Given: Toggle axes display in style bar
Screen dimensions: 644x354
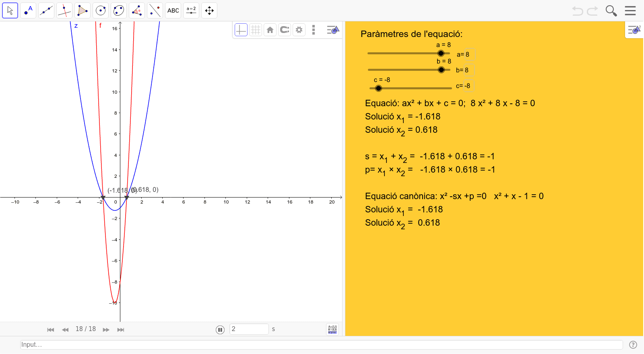Looking at the screenshot, I should [241, 30].
